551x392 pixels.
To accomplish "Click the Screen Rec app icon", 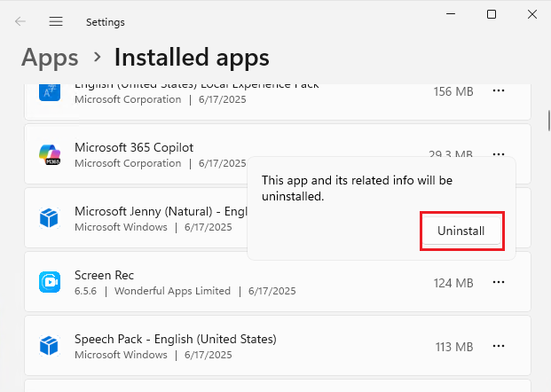I will tap(49, 282).
